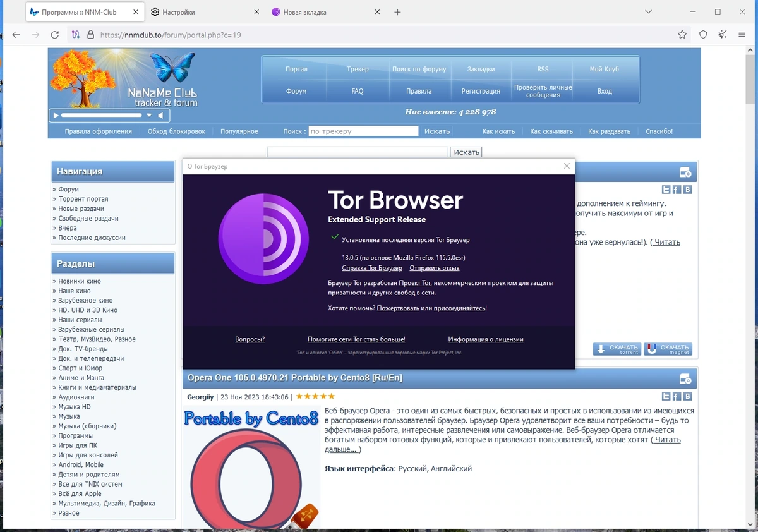Expand the list all tabs chevron
Image resolution: width=758 pixels, height=532 pixels.
point(649,12)
